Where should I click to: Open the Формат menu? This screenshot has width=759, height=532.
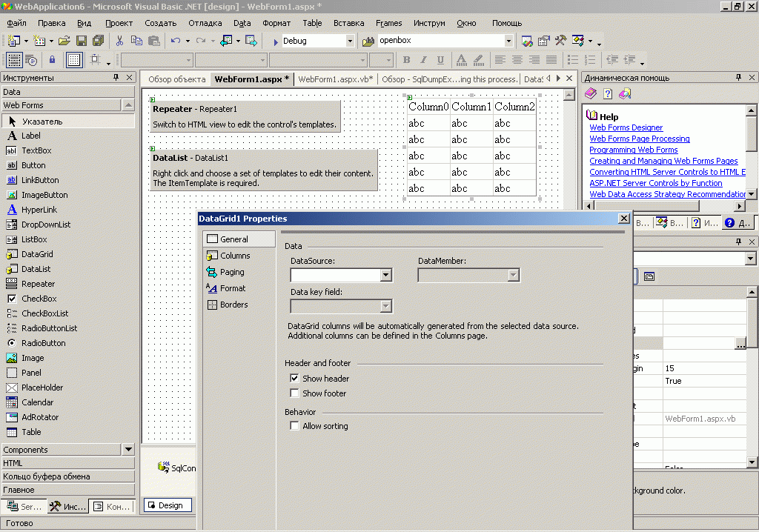click(x=276, y=23)
